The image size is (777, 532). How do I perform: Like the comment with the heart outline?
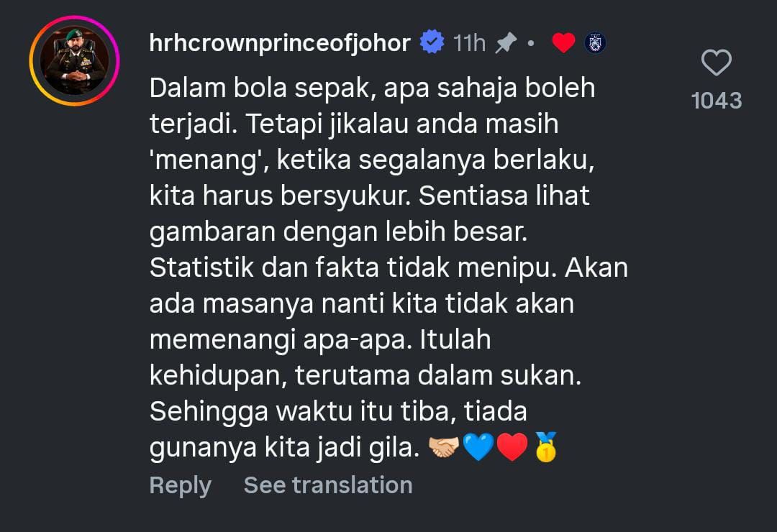pyautogui.click(x=717, y=63)
